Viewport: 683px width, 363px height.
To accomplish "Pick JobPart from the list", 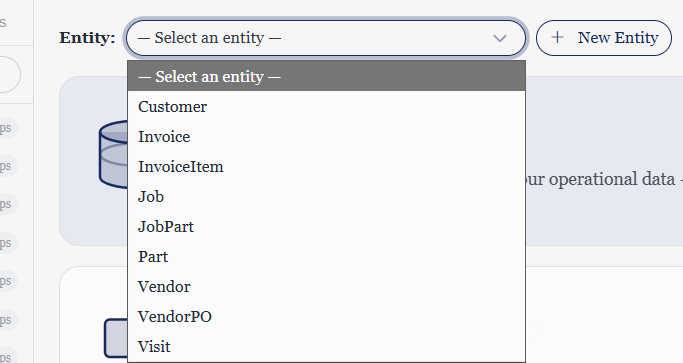I will (x=326, y=227).
